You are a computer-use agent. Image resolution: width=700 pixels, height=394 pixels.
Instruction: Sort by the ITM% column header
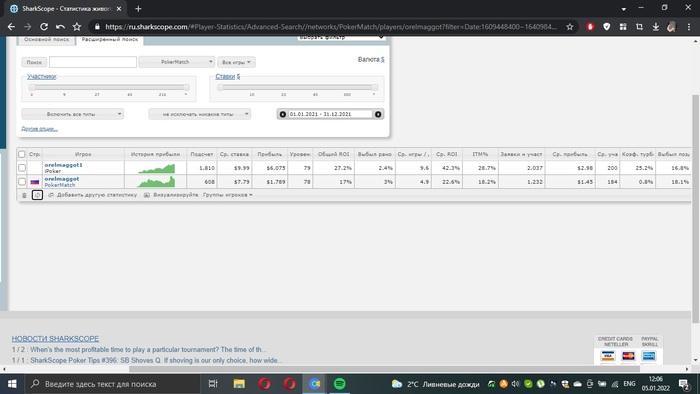(480, 154)
